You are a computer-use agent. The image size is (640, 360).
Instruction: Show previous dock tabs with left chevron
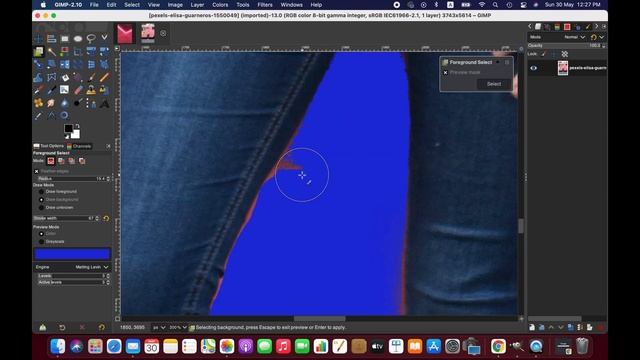[530, 26]
